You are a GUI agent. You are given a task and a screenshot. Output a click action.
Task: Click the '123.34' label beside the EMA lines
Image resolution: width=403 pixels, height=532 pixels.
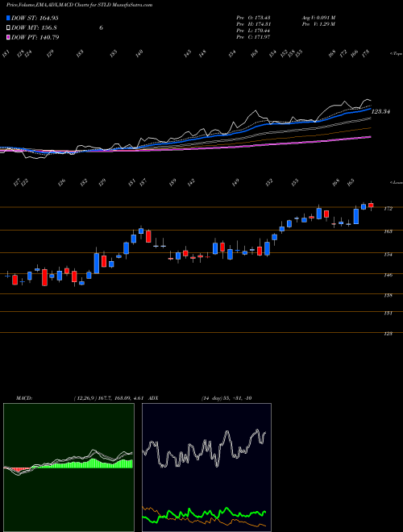pyautogui.click(x=381, y=111)
